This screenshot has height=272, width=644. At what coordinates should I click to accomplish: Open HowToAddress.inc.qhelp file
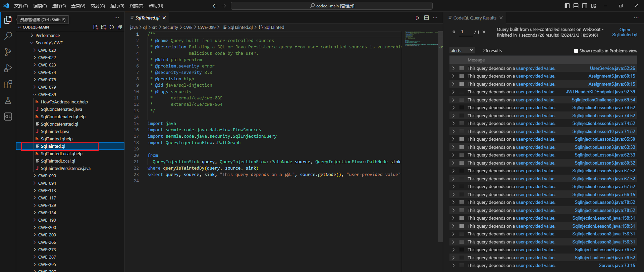[64, 102]
